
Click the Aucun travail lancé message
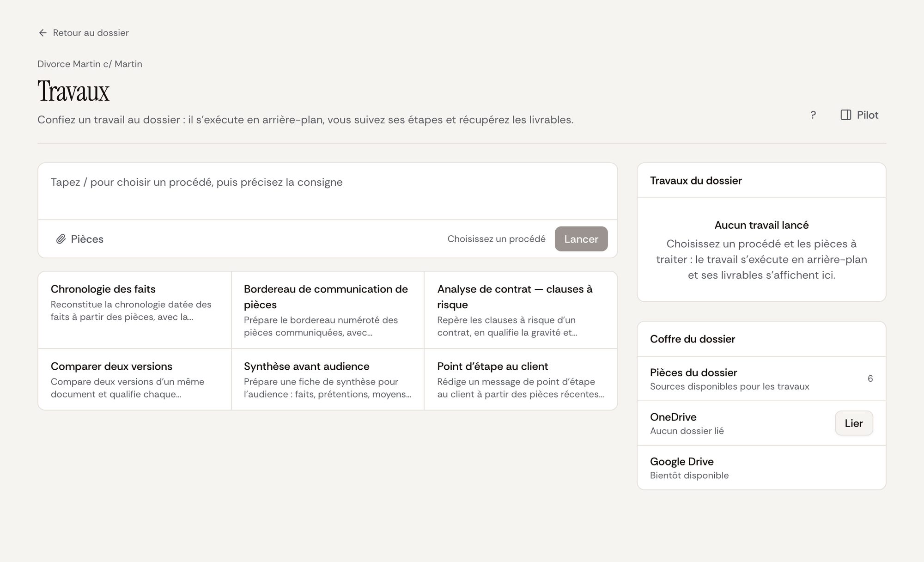tap(761, 225)
